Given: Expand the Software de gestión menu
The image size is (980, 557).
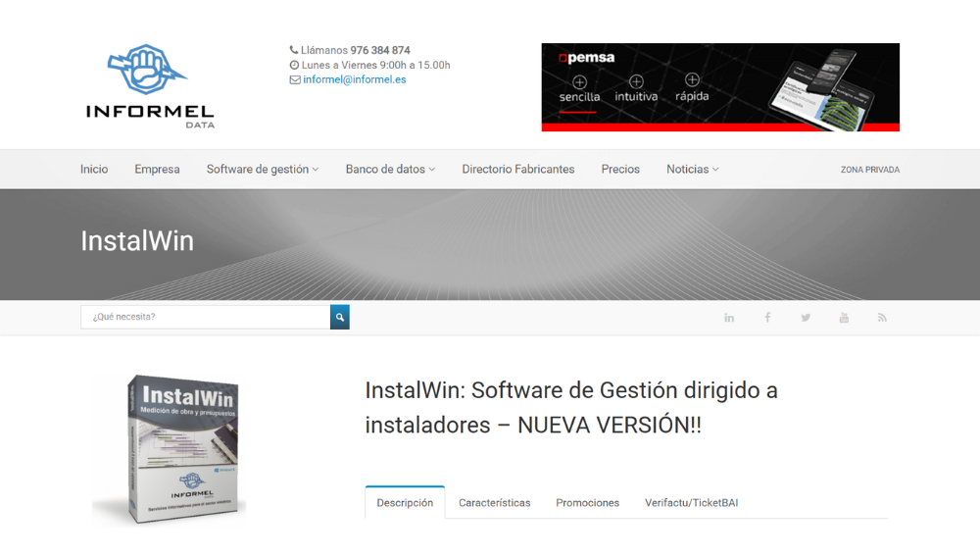Looking at the screenshot, I should [x=263, y=170].
